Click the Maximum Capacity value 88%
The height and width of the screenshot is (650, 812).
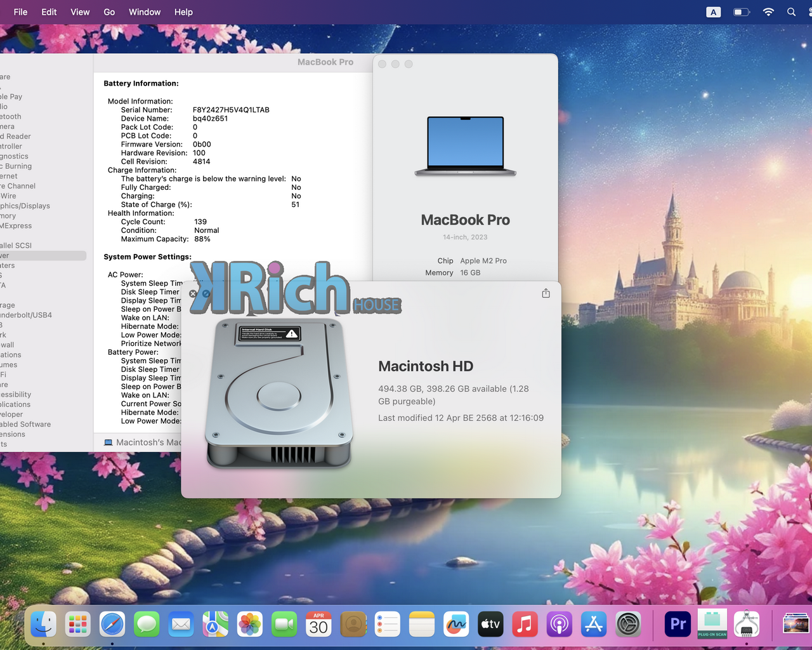(202, 239)
